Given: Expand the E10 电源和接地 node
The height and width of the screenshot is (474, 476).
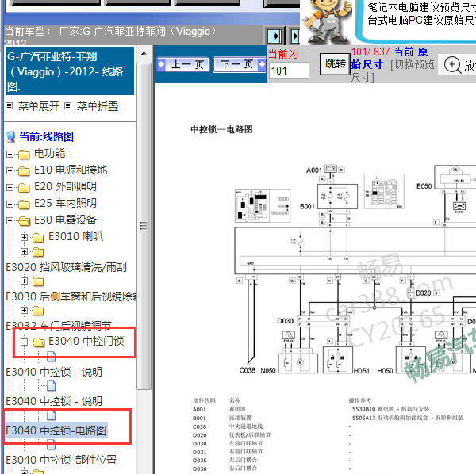Looking at the screenshot, I should pos(10,170).
